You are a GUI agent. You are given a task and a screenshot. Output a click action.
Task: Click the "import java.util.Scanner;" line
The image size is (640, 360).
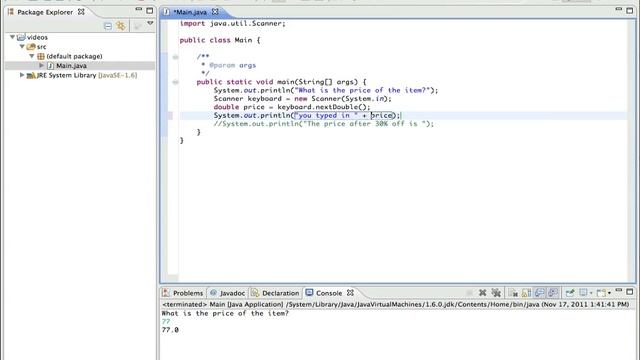click(x=233, y=24)
